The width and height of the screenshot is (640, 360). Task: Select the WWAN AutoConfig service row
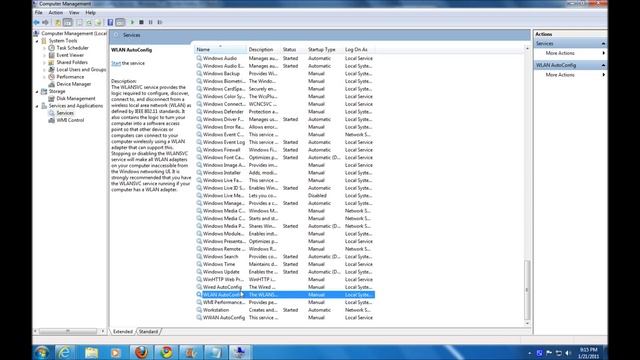pos(285,318)
